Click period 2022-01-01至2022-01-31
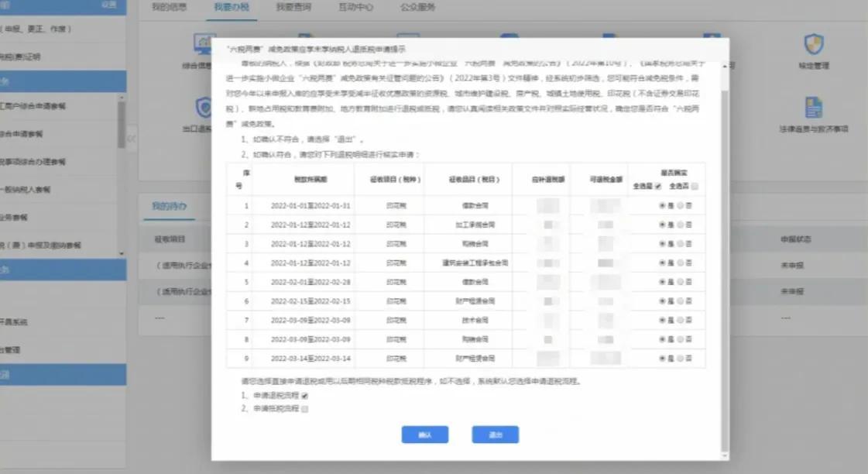This screenshot has height=474, width=868. pos(310,205)
